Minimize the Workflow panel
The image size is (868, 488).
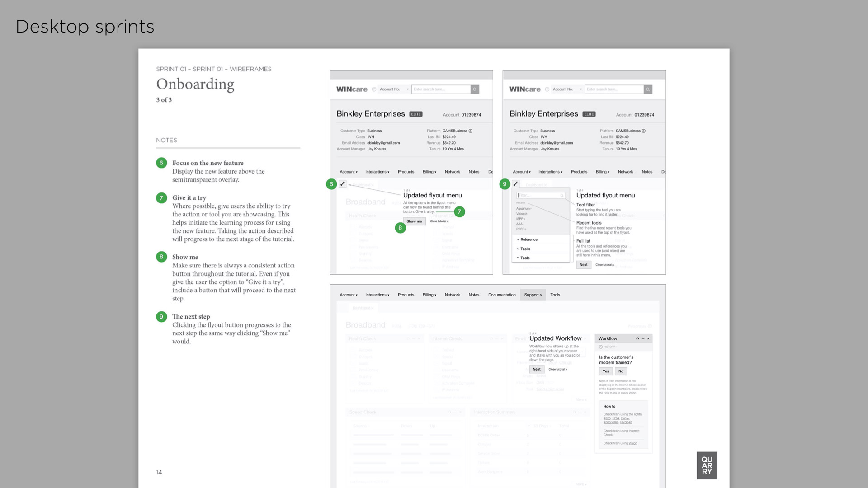pyautogui.click(x=643, y=338)
